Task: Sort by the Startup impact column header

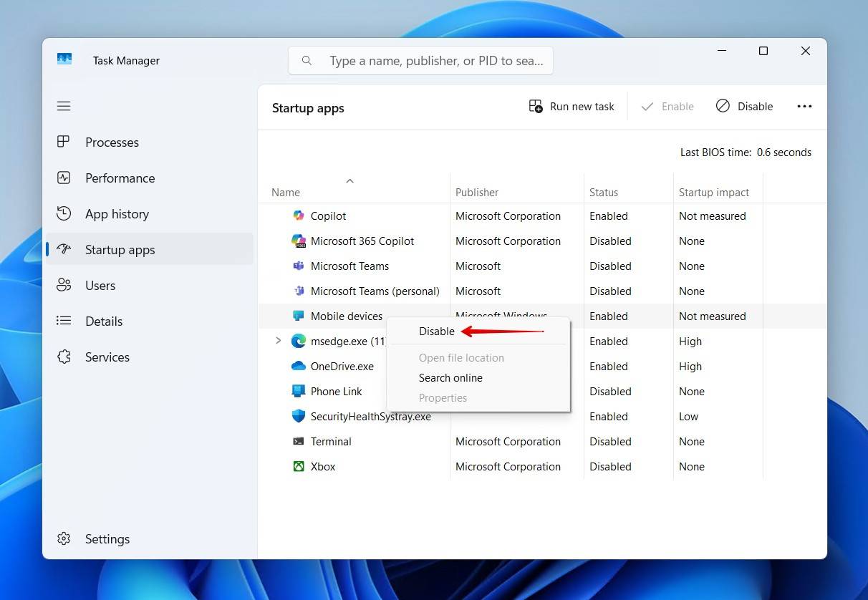Action: point(714,192)
